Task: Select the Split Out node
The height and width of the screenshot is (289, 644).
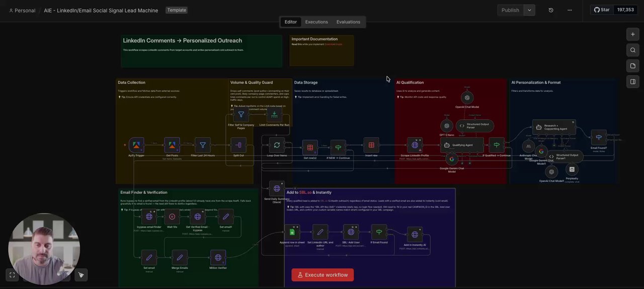Action: 238,145
